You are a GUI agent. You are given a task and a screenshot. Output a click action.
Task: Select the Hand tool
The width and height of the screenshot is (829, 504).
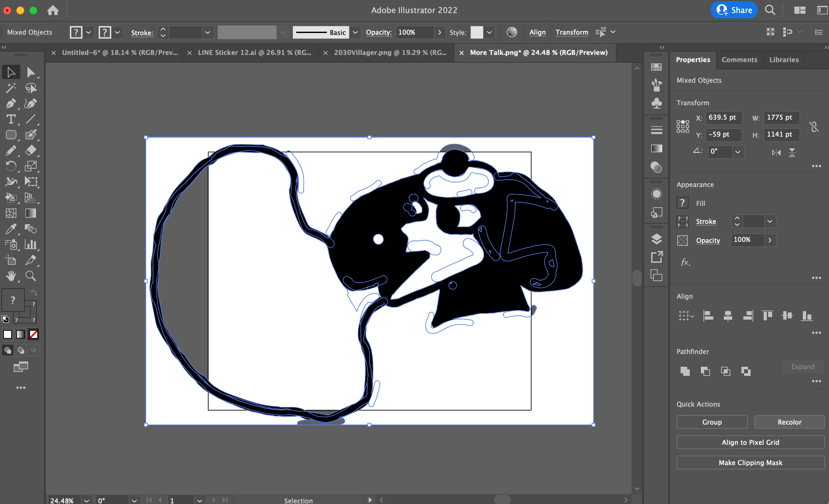pos(10,276)
